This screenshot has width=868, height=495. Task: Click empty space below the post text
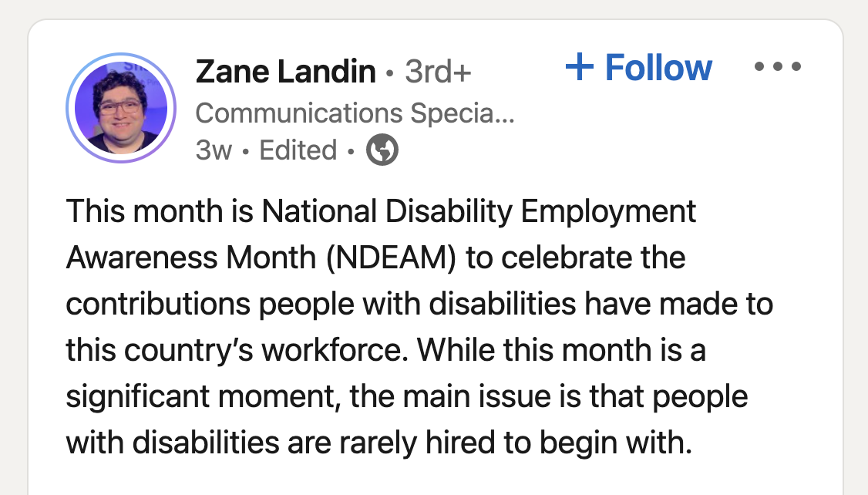tap(435, 480)
